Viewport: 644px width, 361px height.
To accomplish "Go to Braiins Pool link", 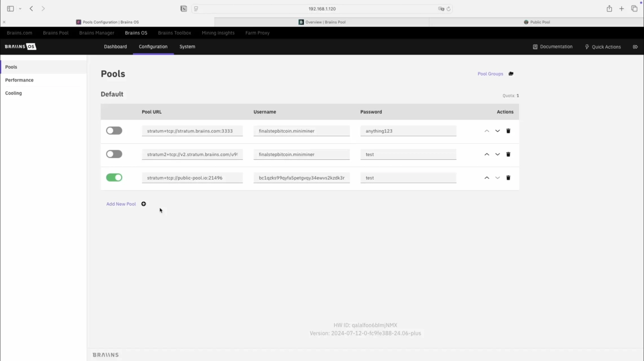I will (x=55, y=33).
